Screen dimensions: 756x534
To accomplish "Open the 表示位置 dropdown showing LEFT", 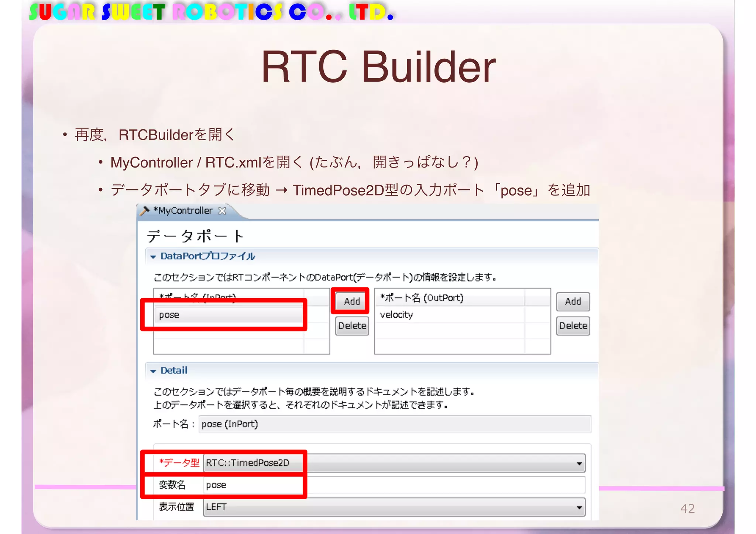I will tap(394, 507).
